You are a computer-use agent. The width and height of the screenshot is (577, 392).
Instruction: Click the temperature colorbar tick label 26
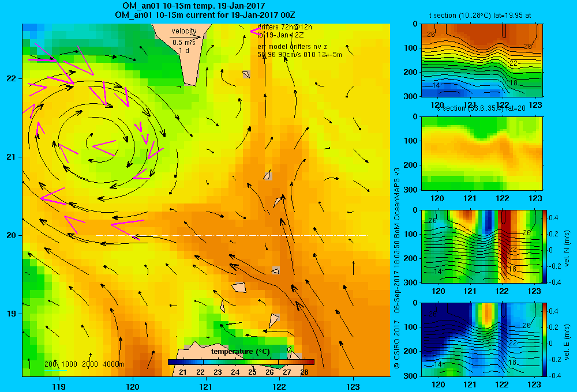(269, 372)
